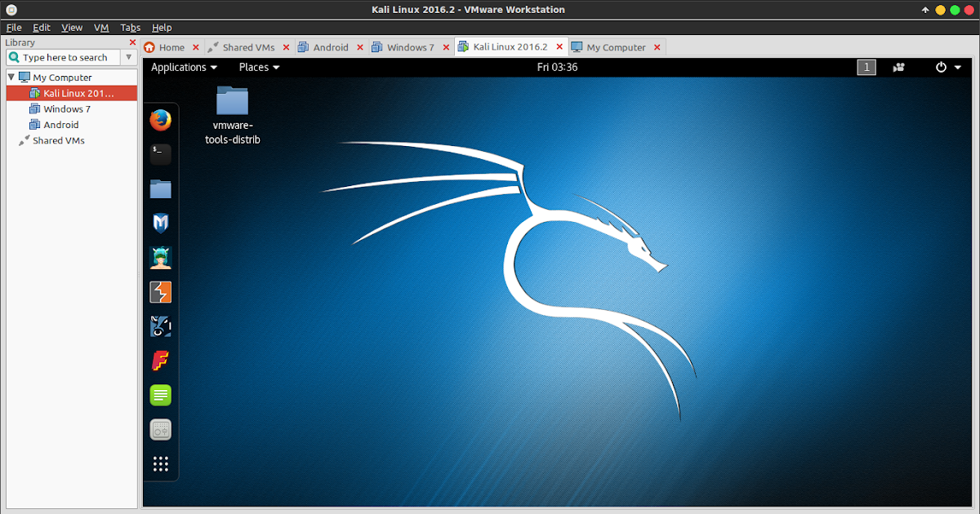Open Armitage icon in the dock
The image size is (980, 514).
160,258
